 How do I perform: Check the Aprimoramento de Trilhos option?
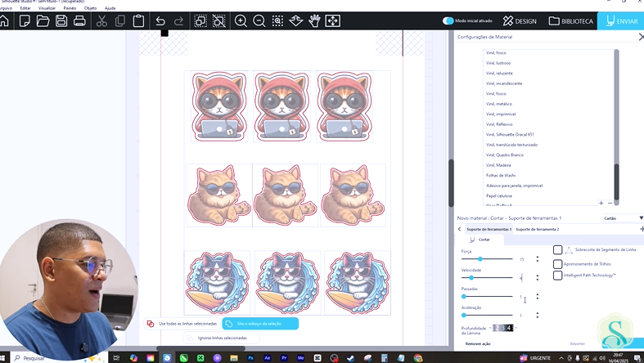557,264
